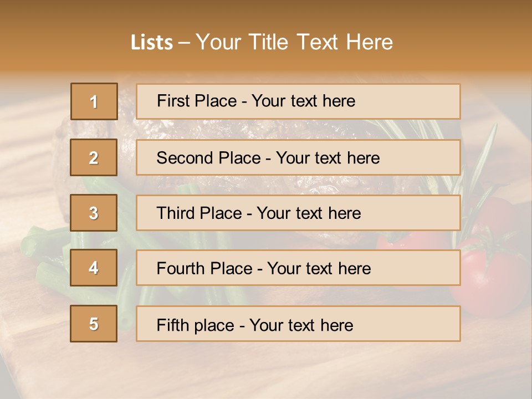Select the number 2 box
532x399 pixels.
[94, 157]
